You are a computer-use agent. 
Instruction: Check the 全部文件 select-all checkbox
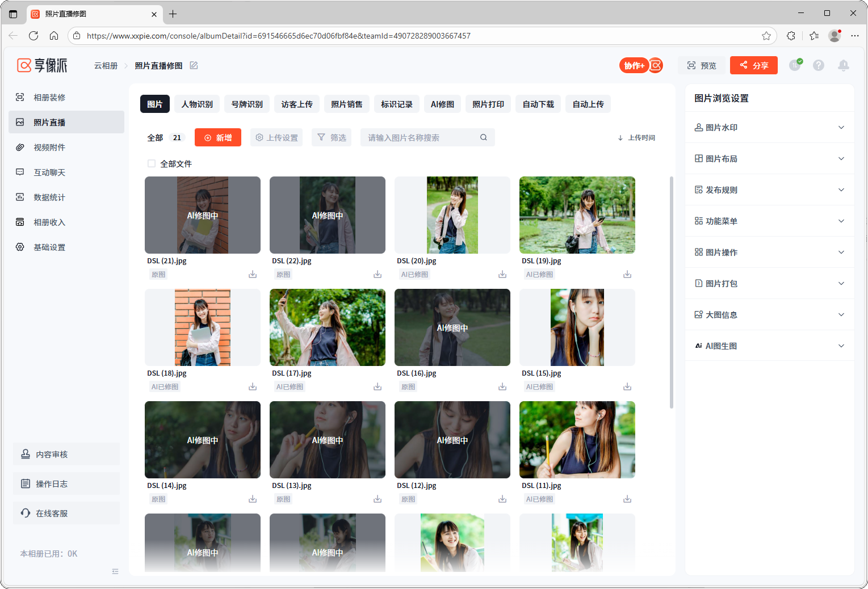(x=152, y=164)
